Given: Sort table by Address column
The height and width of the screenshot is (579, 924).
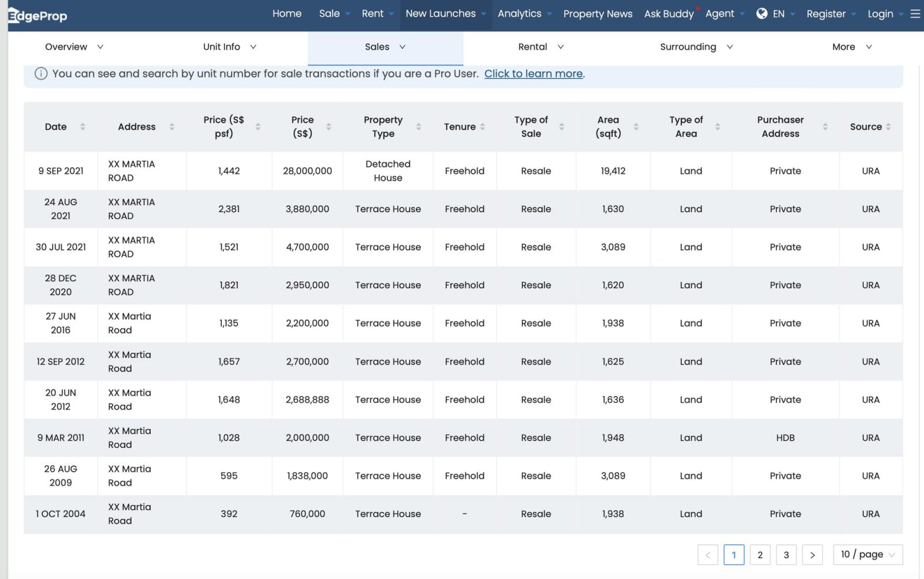Looking at the screenshot, I should (x=172, y=127).
